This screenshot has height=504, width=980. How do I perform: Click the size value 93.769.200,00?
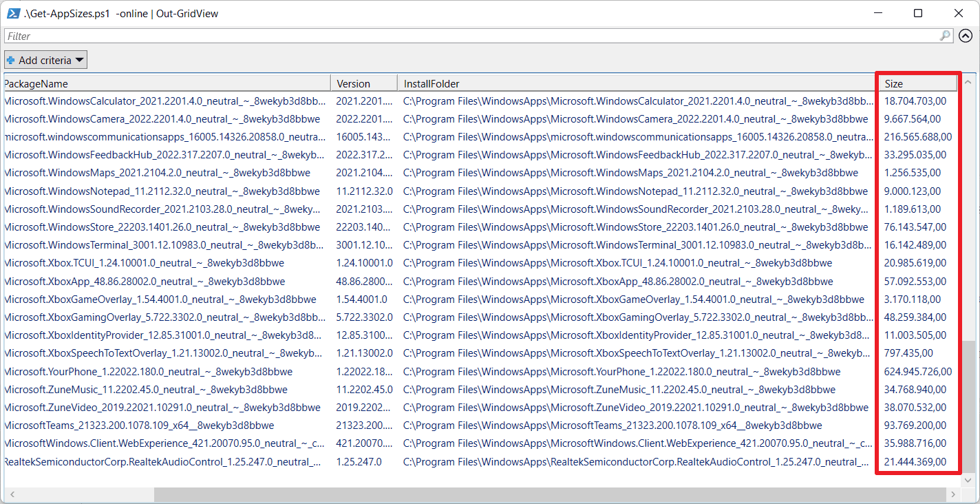[915, 426]
